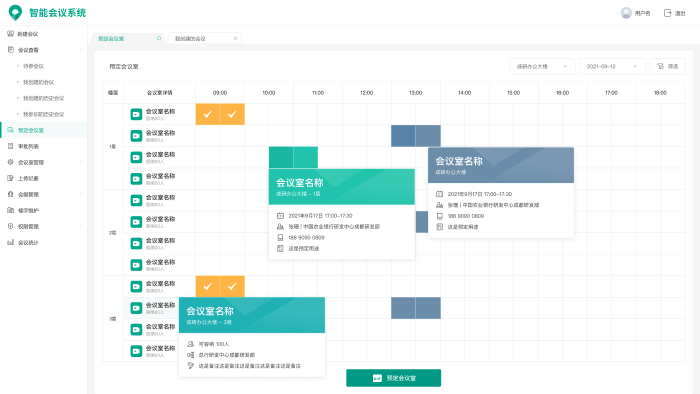The height and width of the screenshot is (394, 700).
Task: Click the funnel icon in 筛选 button
Action: [x=660, y=66]
